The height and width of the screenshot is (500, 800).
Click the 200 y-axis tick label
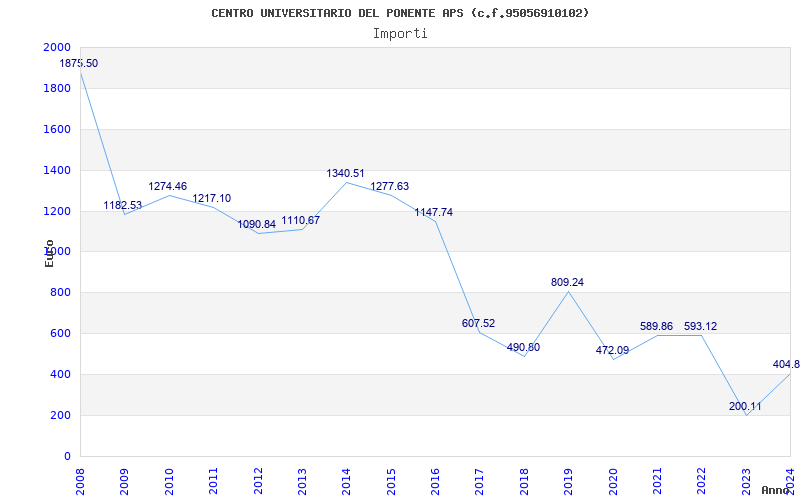click(x=61, y=415)
